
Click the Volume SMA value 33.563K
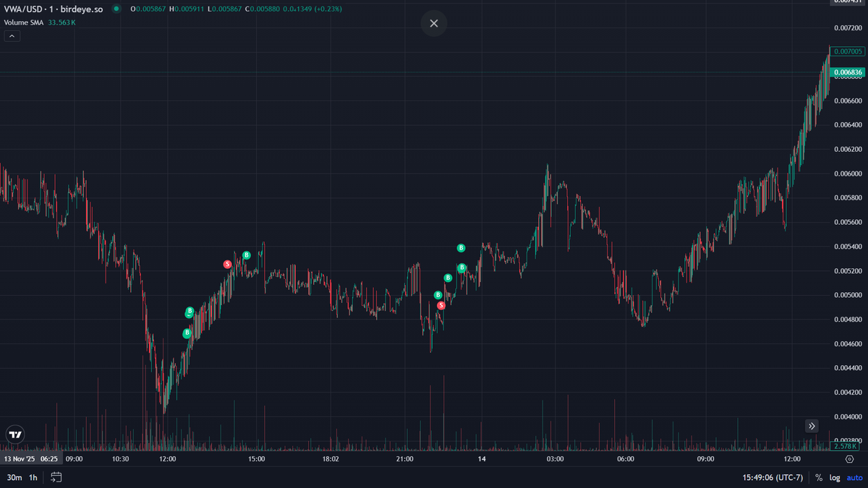point(62,22)
